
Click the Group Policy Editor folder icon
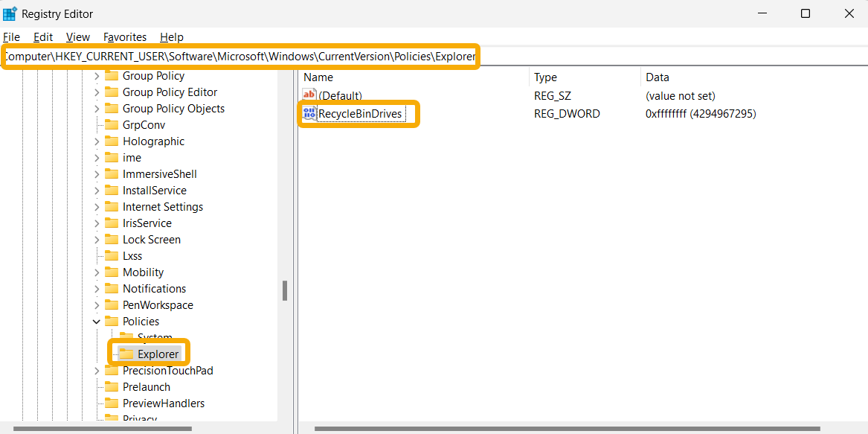click(x=113, y=92)
